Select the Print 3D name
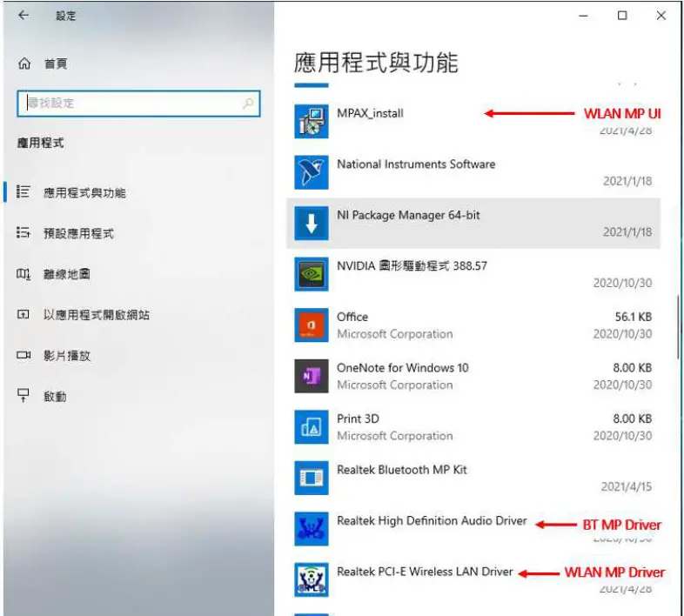Screen dimensions: 684x616 tap(358, 418)
